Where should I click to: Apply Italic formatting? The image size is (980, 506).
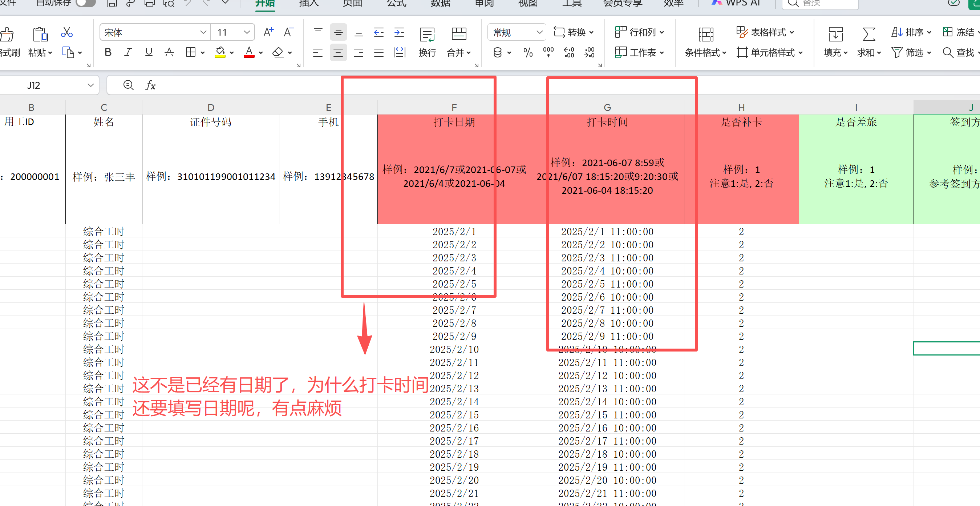tap(128, 52)
